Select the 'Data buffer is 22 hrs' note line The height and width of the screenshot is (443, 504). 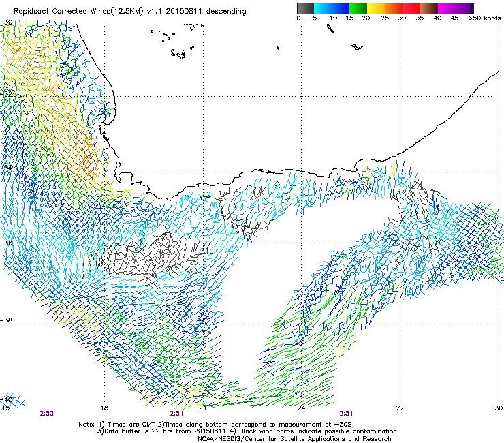[x=247, y=431]
